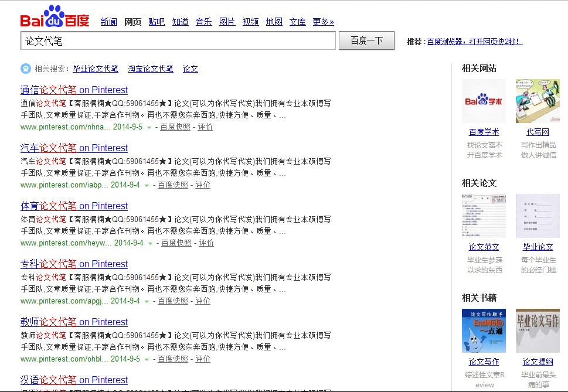
Task: Click 评价 for the 教师论文代笔 result
Action: pyautogui.click(x=203, y=359)
